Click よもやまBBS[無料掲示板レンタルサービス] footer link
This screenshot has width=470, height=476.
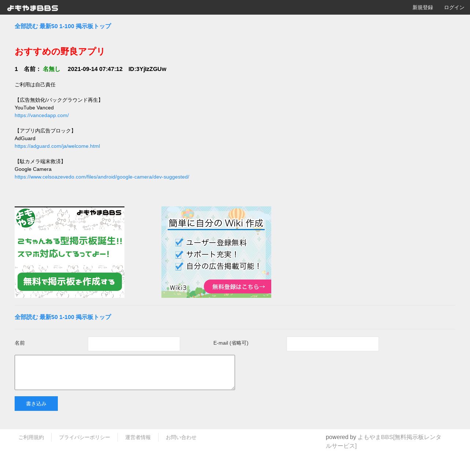(384, 442)
